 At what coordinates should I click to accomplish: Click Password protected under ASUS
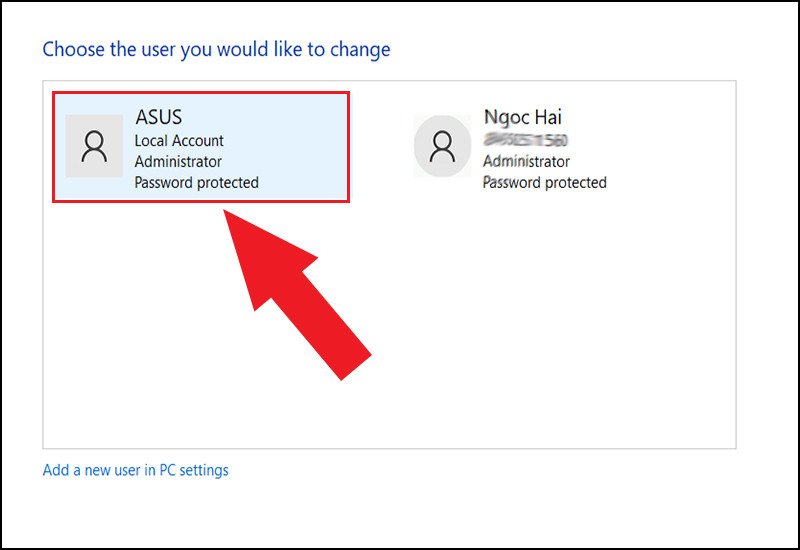tap(196, 183)
